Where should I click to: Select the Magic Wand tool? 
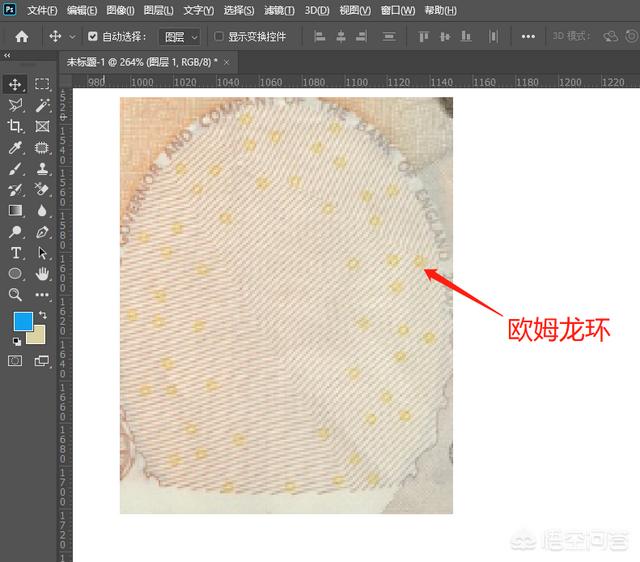point(42,105)
